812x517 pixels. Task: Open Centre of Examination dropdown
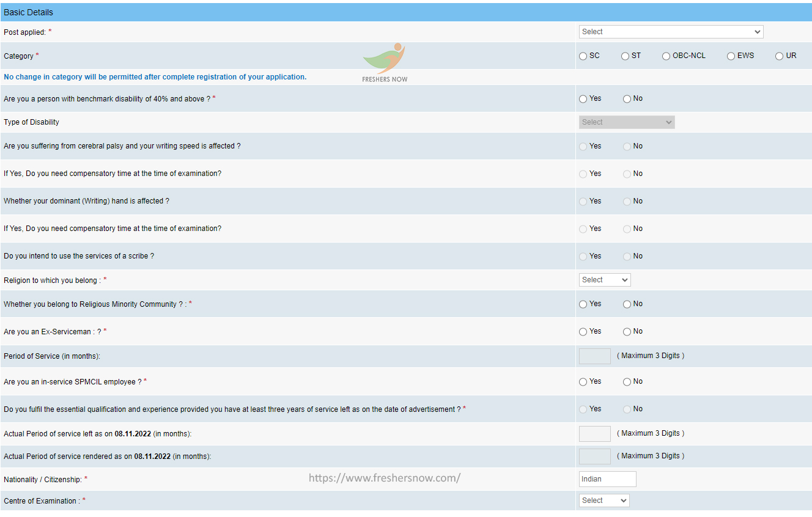click(x=604, y=501)
